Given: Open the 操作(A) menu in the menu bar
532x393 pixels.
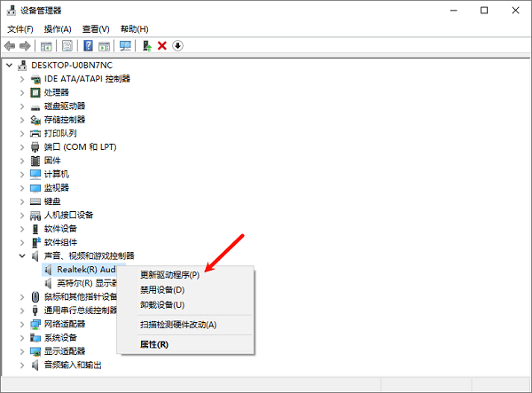Looking at the screenshot, I should click(x=58, y=28).
